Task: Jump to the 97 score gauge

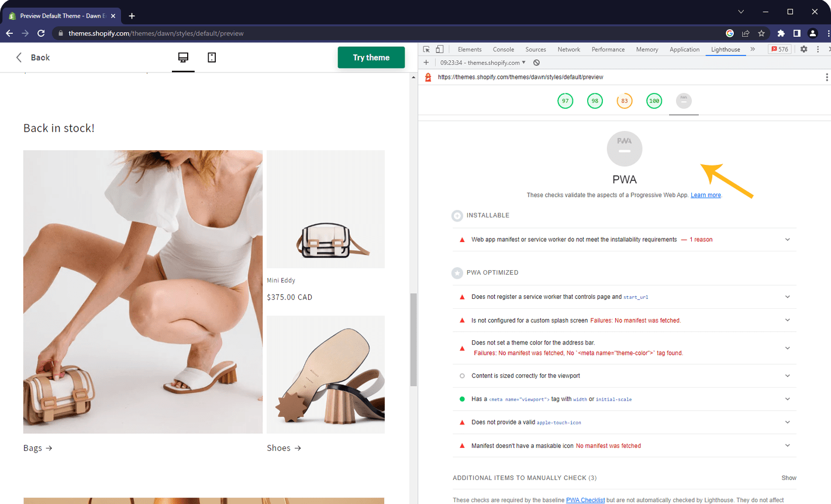Action: click(565, 101)
